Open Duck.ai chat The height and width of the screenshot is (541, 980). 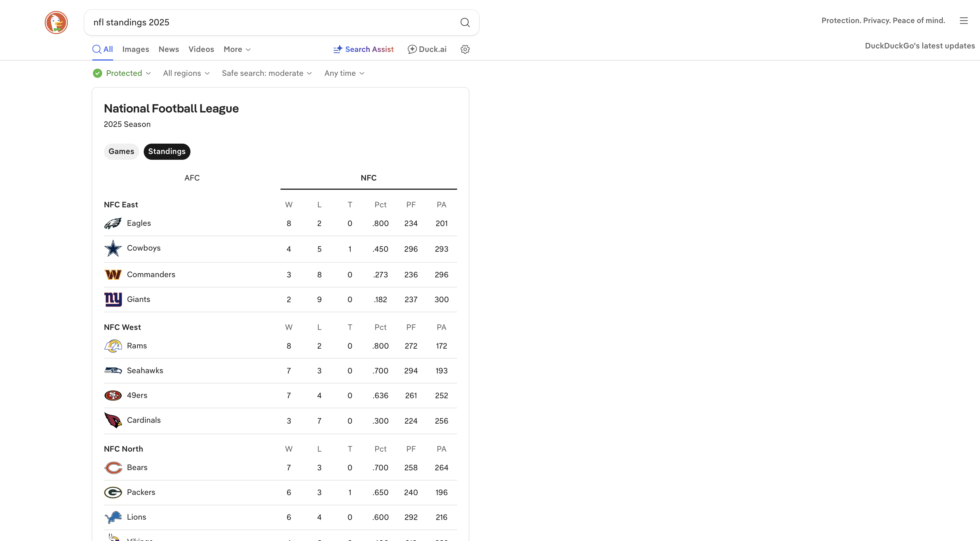427,49
